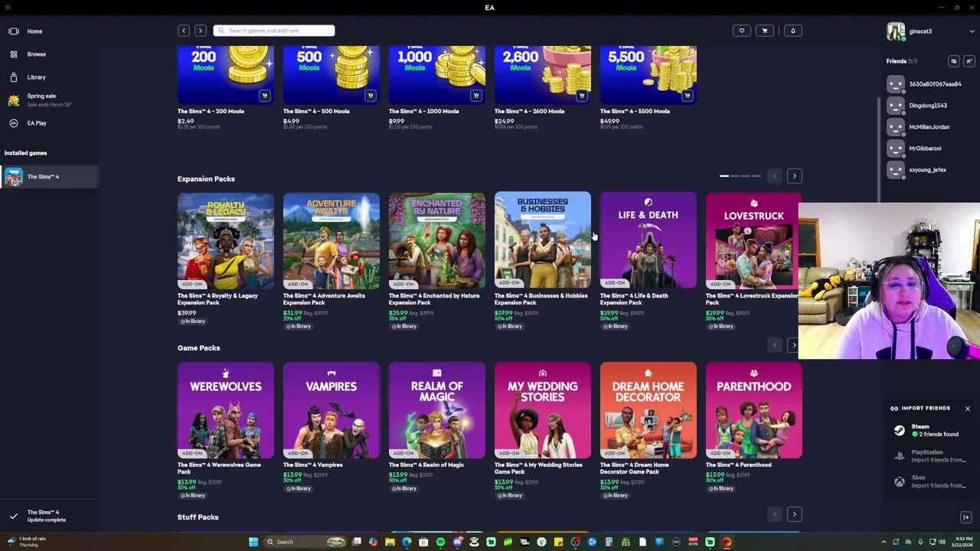Click the Browse icon in the sidebar
This screenshot has width=980, height=551.
(x=13, y=54)
